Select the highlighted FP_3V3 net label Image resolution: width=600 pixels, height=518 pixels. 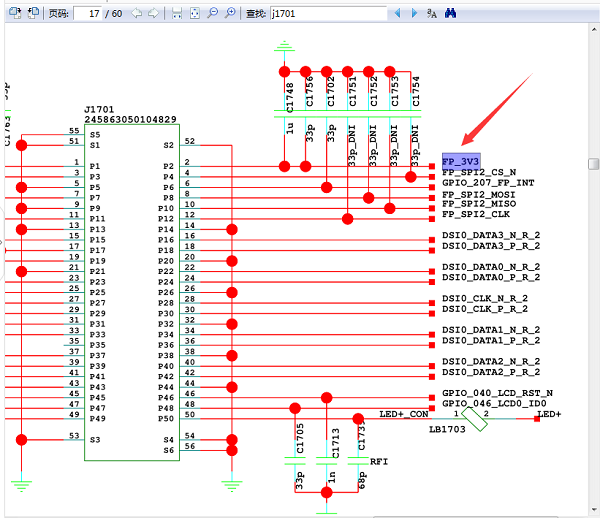click(461, 161)
